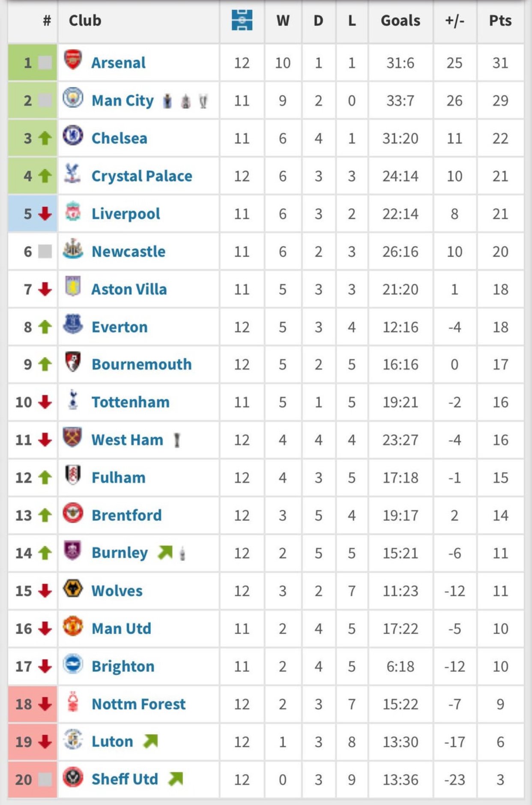The image size is (532, 805).
Task: Sort by the W wins column header
Action: point(283,21)
